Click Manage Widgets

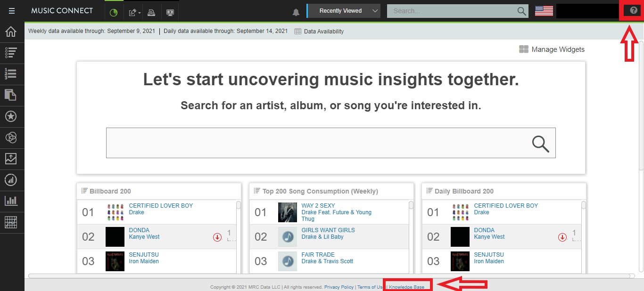coord(558,49)
